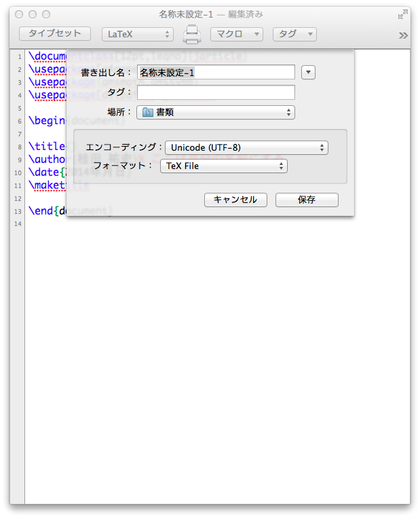Click the gray zoom window button
The width and height of the screenshot is (420, 518).
coord(46,14)
